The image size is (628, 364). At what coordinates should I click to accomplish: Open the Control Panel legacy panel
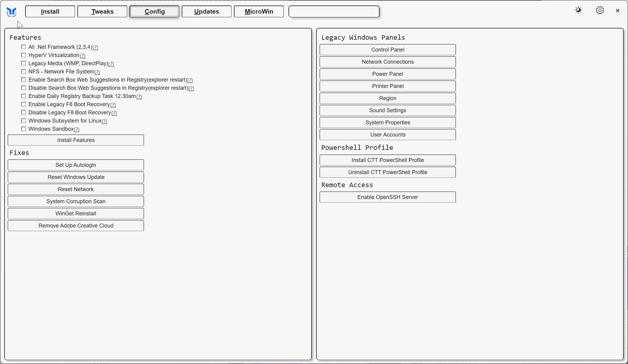coord(387,50)
